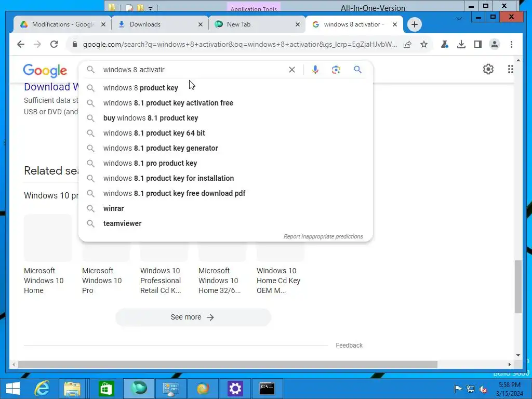Image resolution: width=532 pixels, height=399 pixels.
Task: Open Control Panel taskbar icon
Action: pos(170,389)
